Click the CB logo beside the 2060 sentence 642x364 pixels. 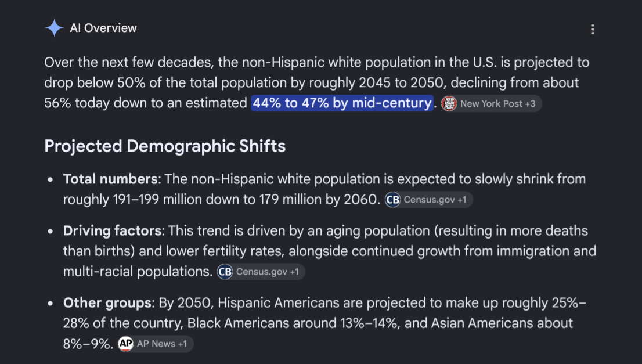pyautogui.click(x=392, y=200)
